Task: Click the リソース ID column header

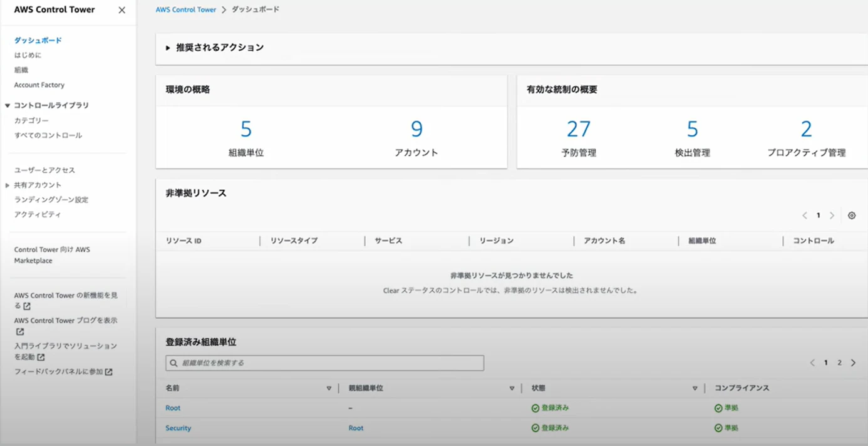Action: coord(183,241)
